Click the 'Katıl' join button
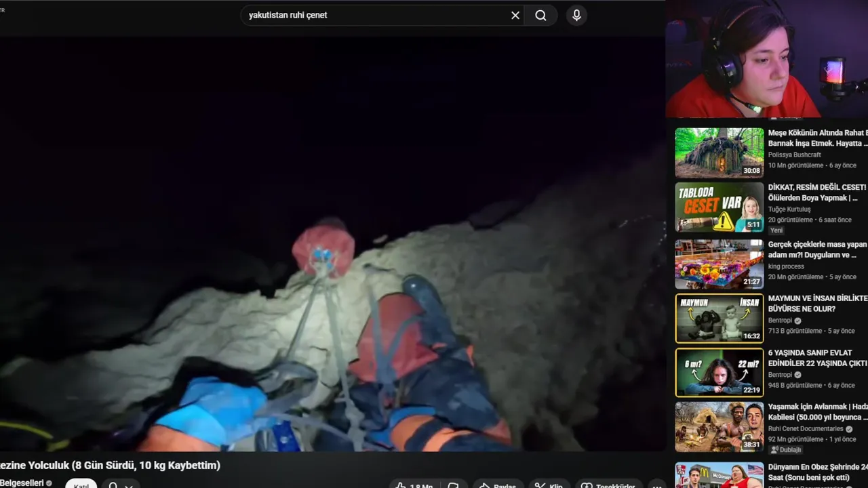The height and width of the screenshot is (488, 868). [81, 484]
